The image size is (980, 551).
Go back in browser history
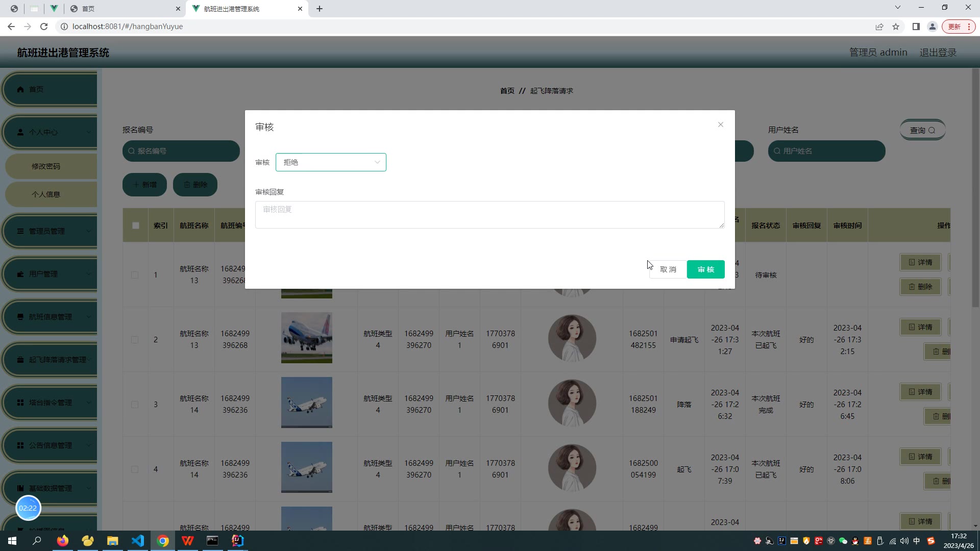(x=11, y=27)
